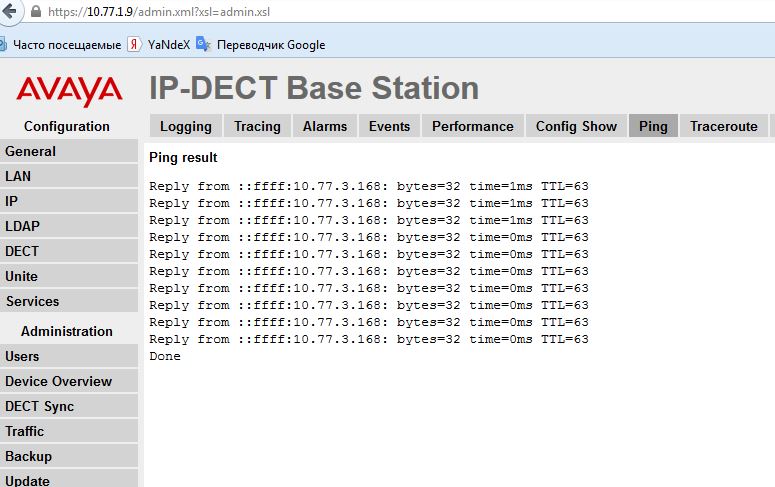Click the Yandex bookmark icon
775x487 pixels.
[x=134, y=44]
